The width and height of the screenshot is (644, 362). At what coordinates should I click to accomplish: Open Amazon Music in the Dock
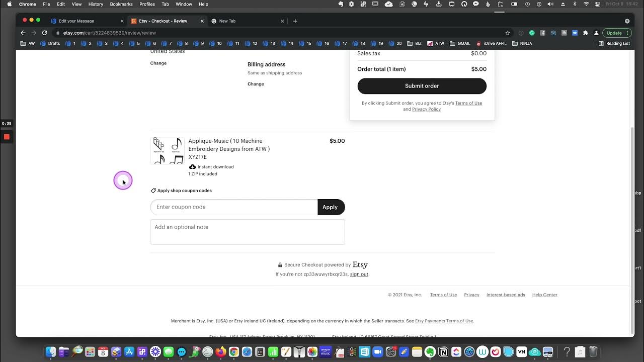(x=326, y=352)
